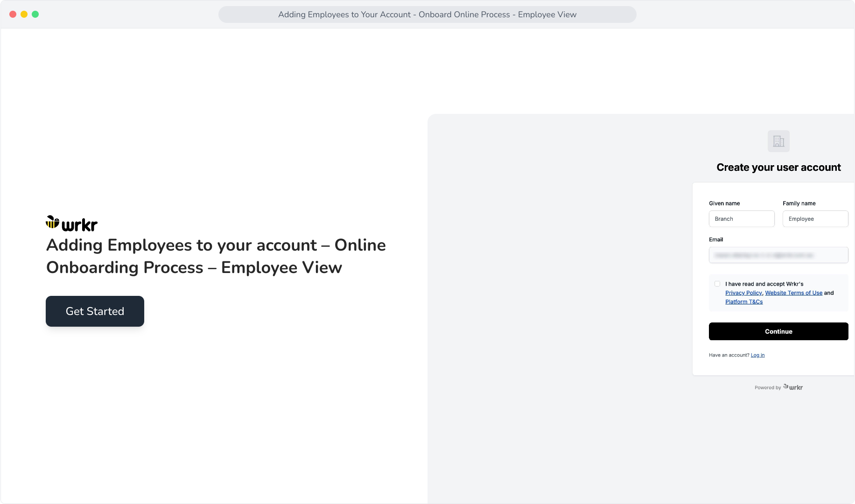Screen dimensions: 855x504
Task: Click the red close window dot
Action: click(13, 14)
